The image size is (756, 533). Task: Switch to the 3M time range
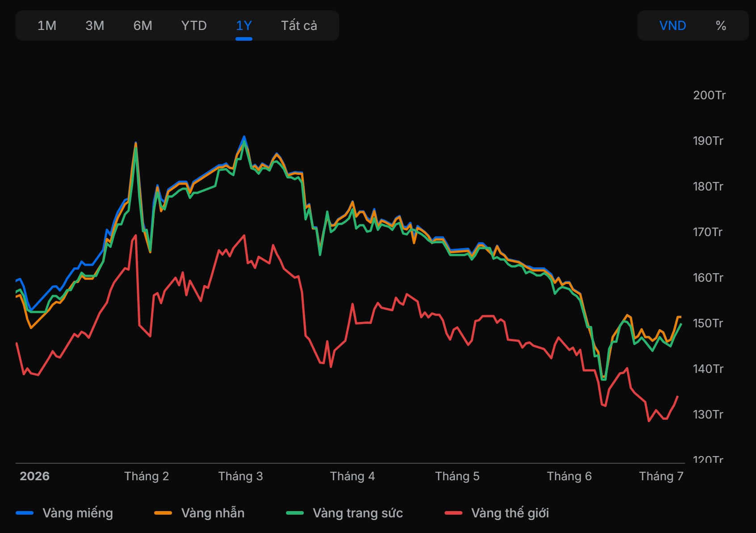click(x=95, y=25)
